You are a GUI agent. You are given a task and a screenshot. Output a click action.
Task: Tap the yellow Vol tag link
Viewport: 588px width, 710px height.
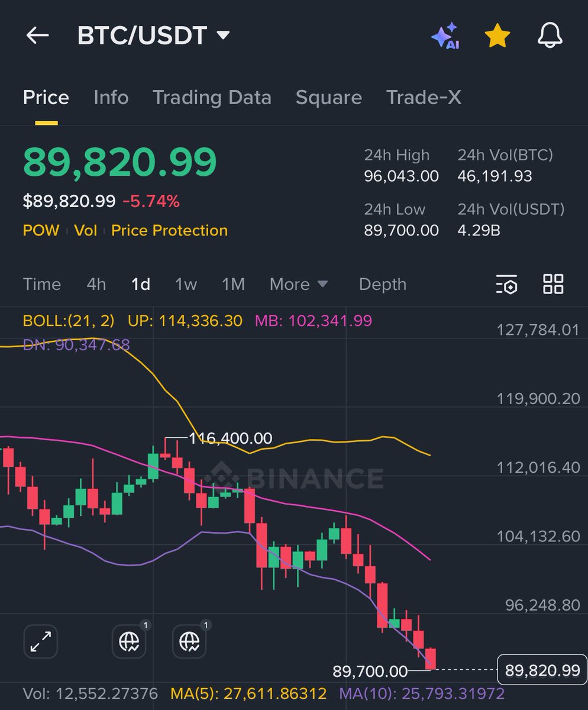(86, 230)
